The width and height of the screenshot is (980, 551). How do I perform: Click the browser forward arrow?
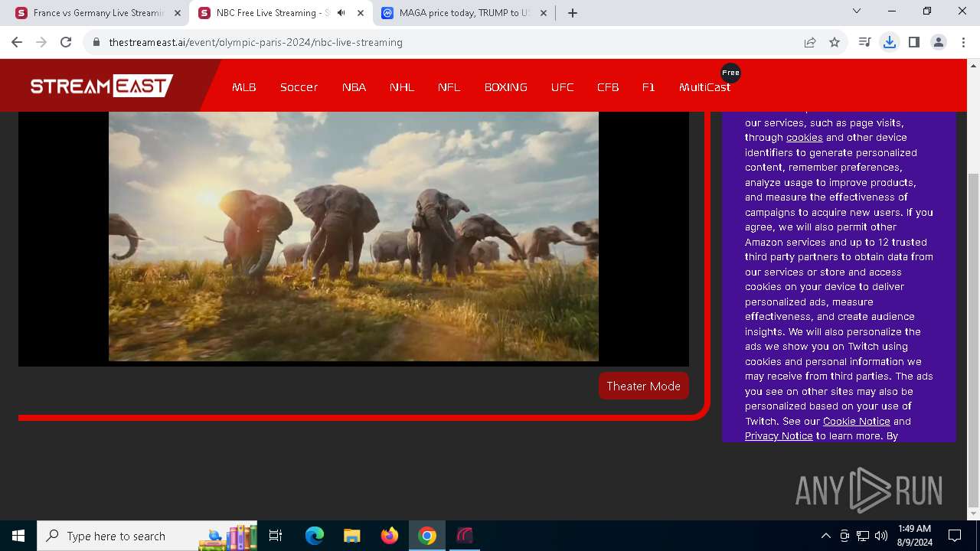(x=41, y=42)
